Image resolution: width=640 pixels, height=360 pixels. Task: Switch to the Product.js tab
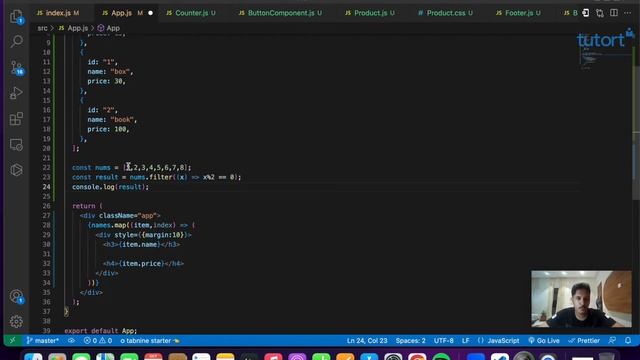pos(370,13)
